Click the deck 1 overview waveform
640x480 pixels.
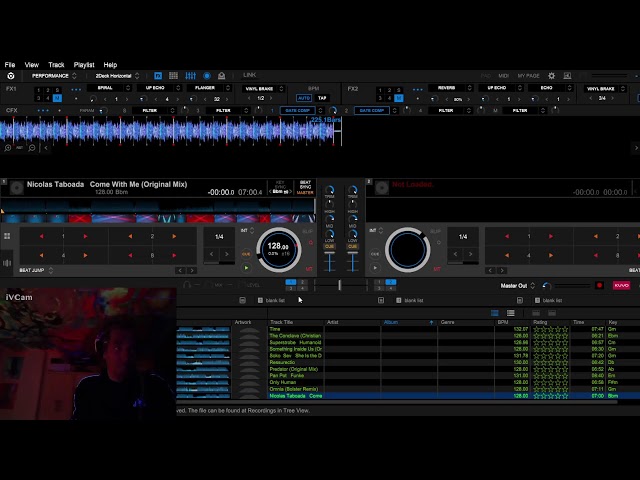coord(158,205)
